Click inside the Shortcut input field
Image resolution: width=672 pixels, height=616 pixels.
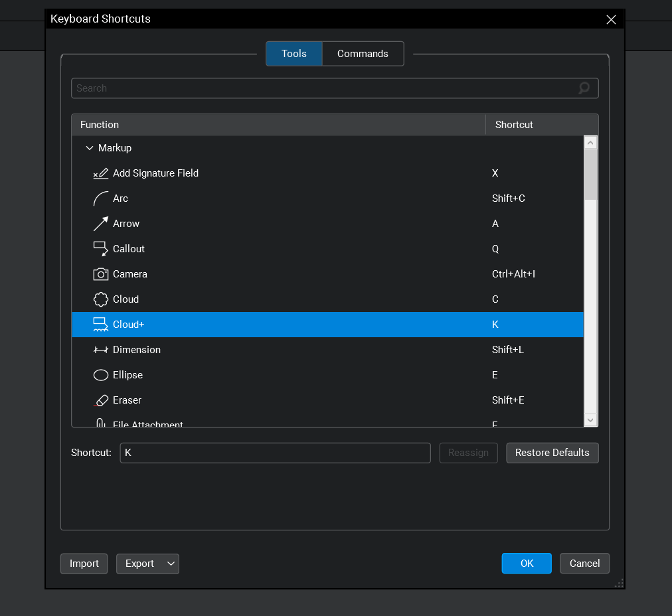[x=274, y=453]
